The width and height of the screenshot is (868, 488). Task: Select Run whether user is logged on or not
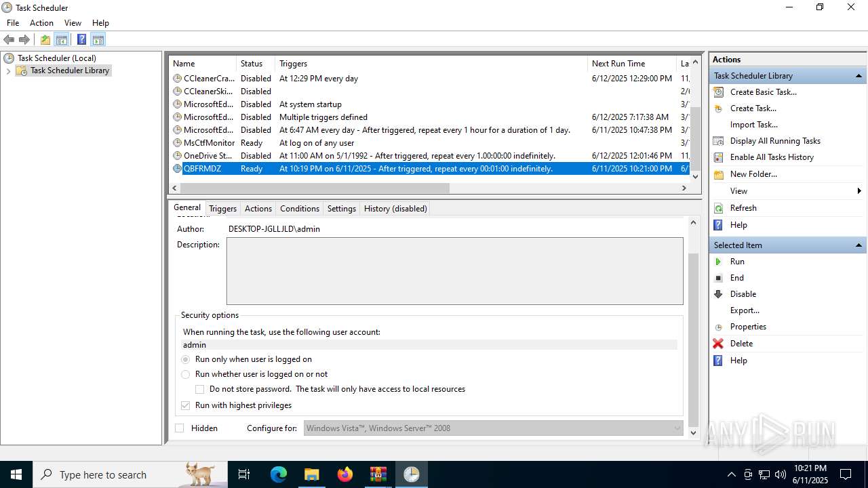pyautogui.click(x=186, y=374)
